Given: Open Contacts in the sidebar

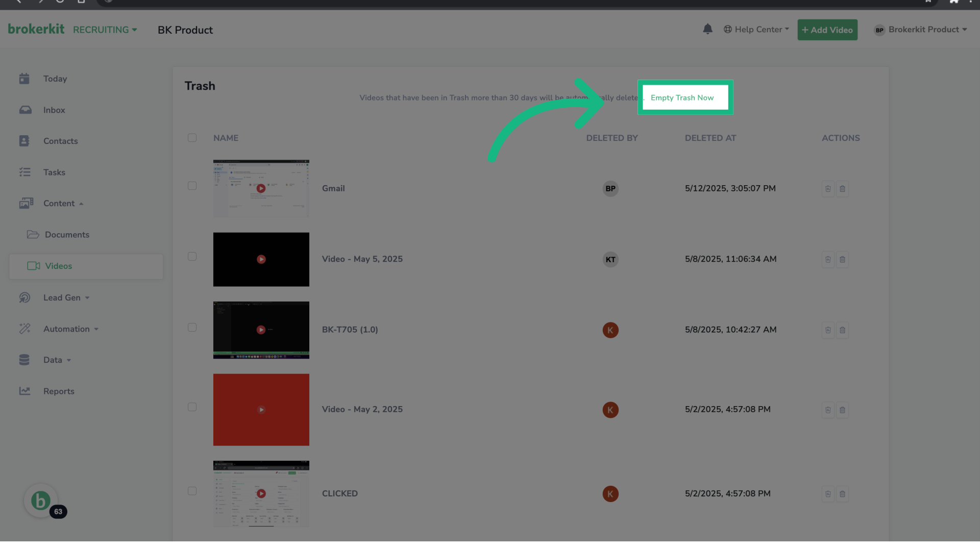Looking at the screenshot, I should point(61,141).
